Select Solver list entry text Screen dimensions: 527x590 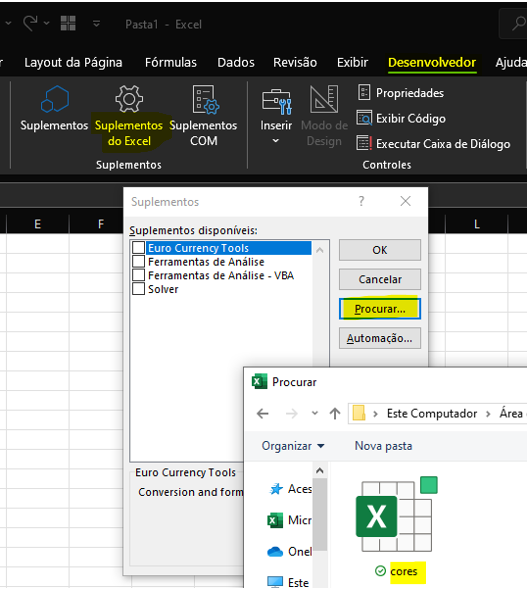click(163, 289)
